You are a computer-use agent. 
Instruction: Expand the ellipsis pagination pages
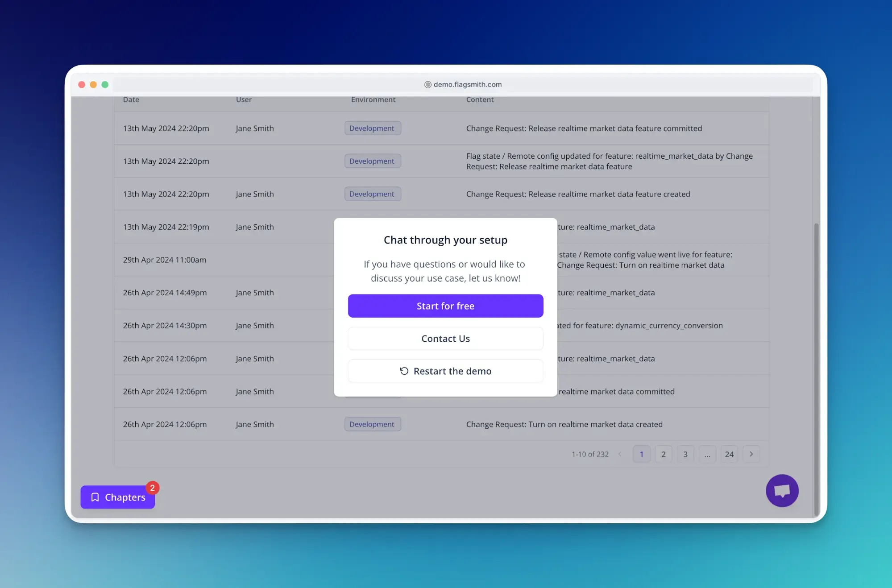click(707, 454)
